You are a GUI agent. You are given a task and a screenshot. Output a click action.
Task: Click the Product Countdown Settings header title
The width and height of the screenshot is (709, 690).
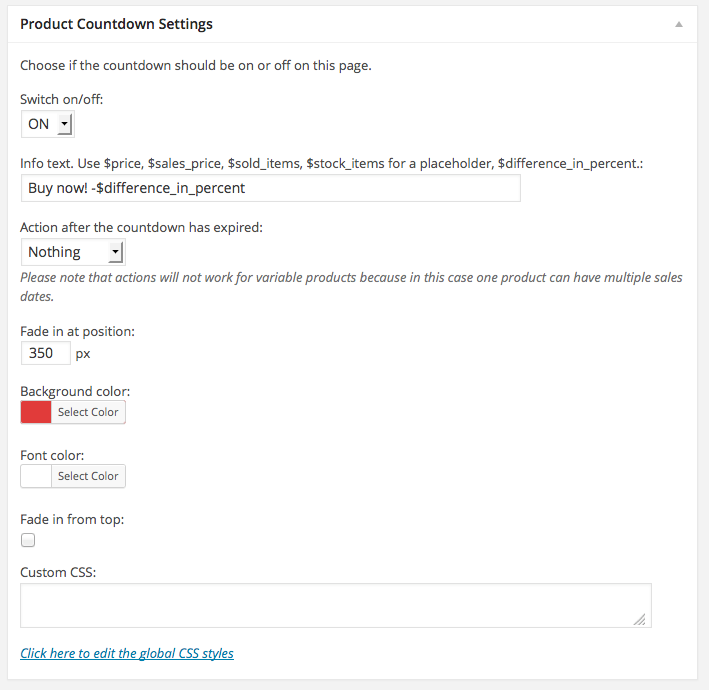pyautogui.click(x=116, y=24)
